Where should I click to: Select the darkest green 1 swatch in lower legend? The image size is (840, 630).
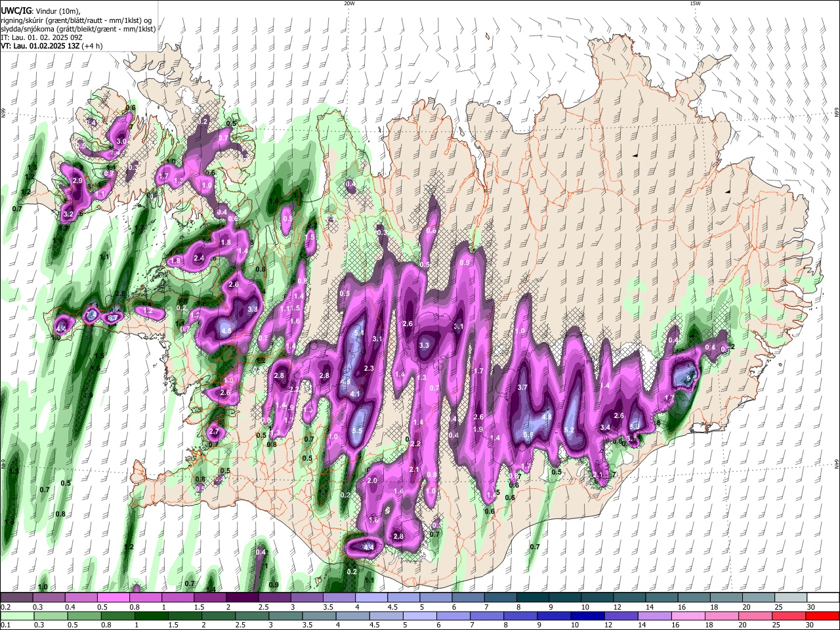151,616
